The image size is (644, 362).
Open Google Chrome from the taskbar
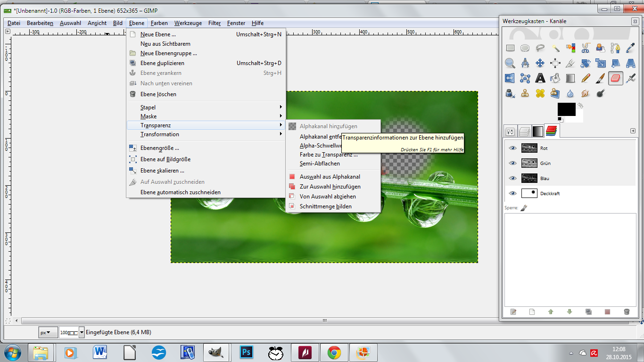[334, 352]
